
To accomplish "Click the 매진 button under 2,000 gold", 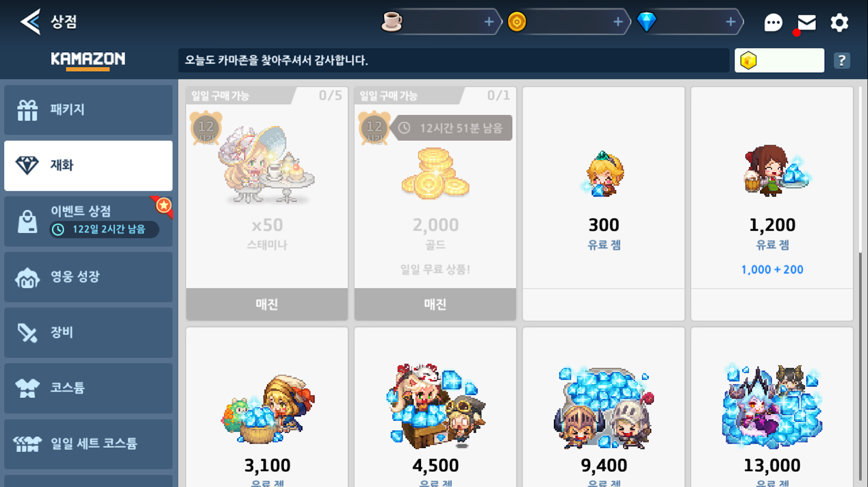I will [435, 304].
